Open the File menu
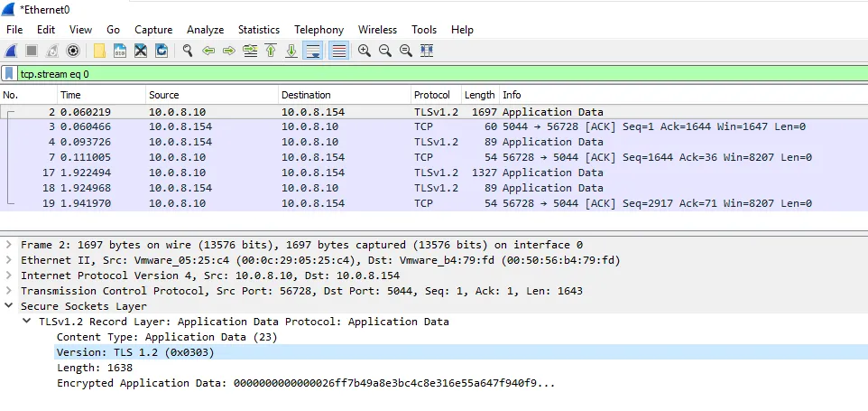Viewport: 868px width, 411px height. click(14, 30)
